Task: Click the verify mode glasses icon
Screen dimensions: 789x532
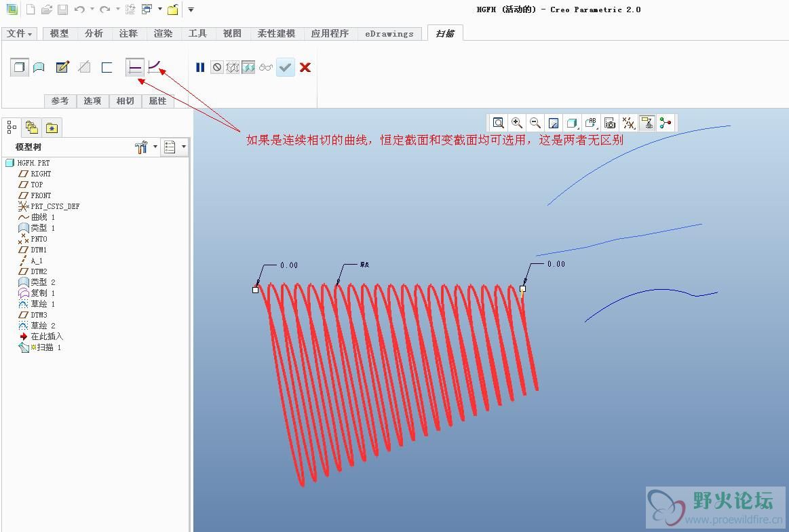Action: pyautogui.click(x=266, y=67)
